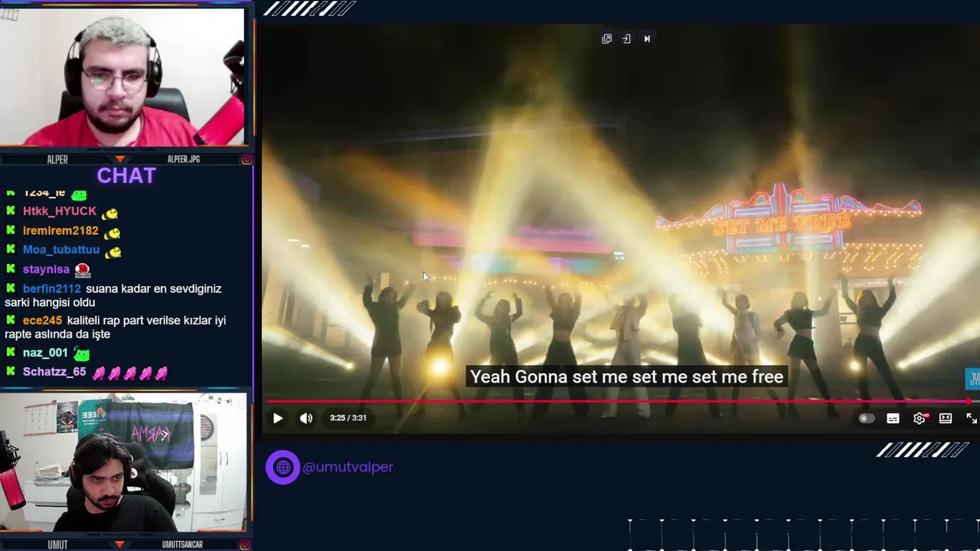Screen dimensions: 980x551
Task: Click Kick badge beside Schatzz_65
Action: (x=11, y=371)
